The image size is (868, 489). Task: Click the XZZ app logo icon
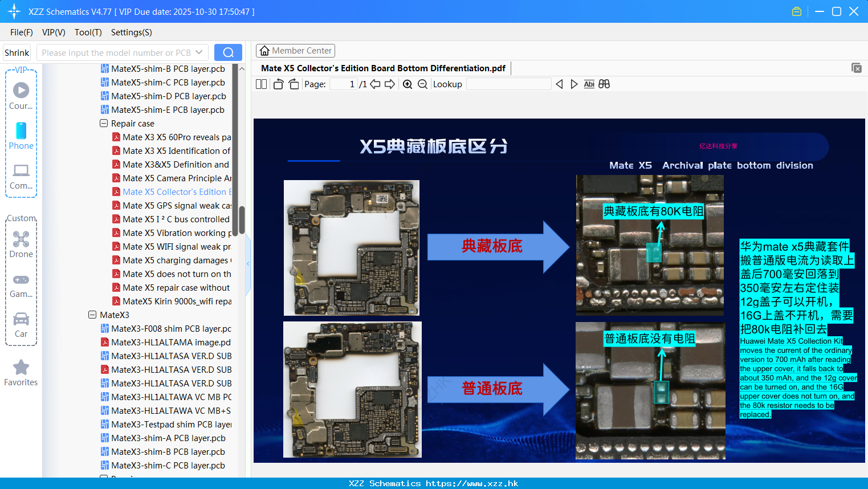tap(14, 11)
